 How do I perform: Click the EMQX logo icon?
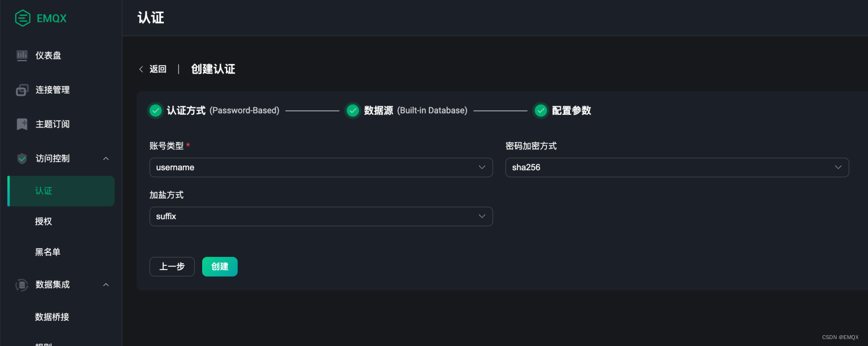point(22,18)
